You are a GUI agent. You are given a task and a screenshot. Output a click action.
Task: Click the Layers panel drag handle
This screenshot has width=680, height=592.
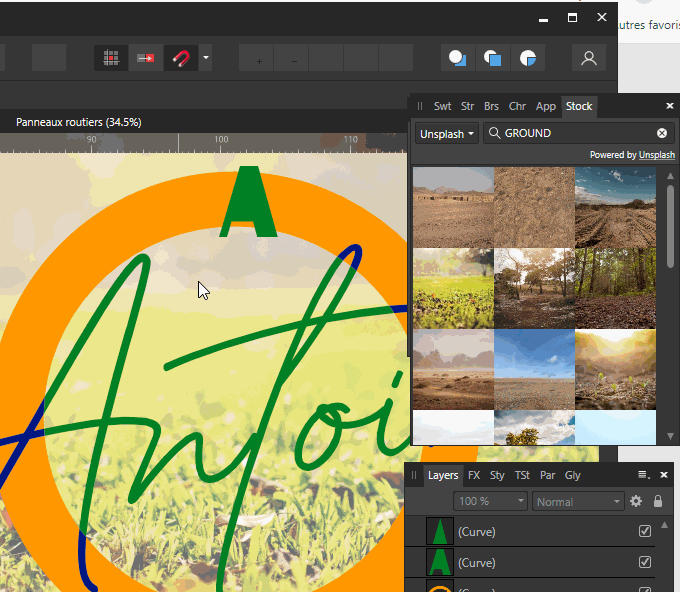[x=414, y=475]
